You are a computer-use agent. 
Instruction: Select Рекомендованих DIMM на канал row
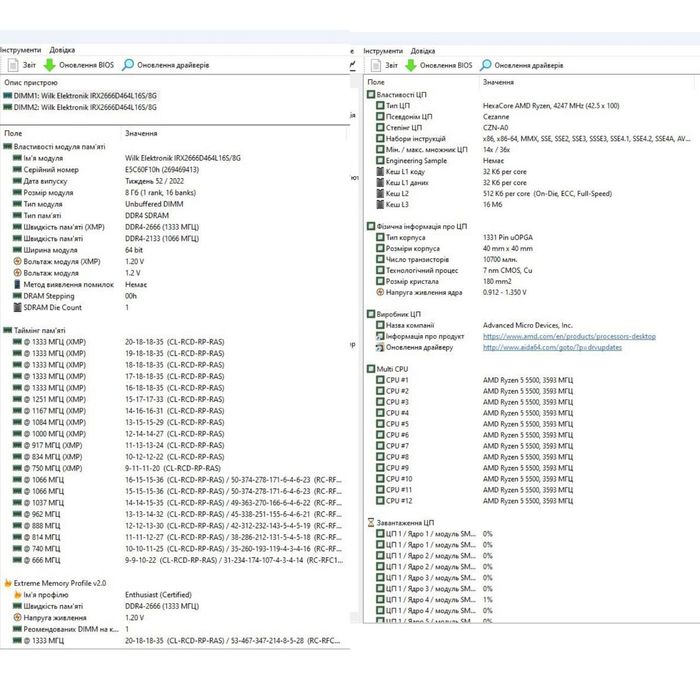pyautogui.click(x=174, y=629)
